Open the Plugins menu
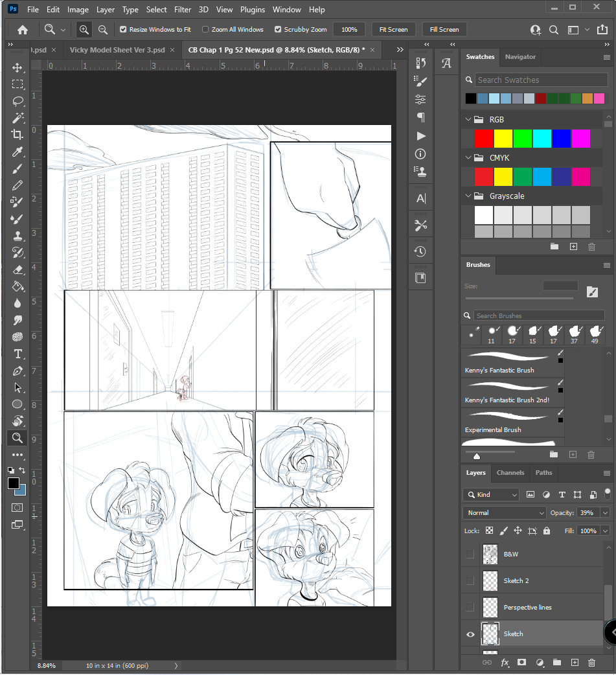The height and width of the screenshot is (675, 616). click(253, 10)
